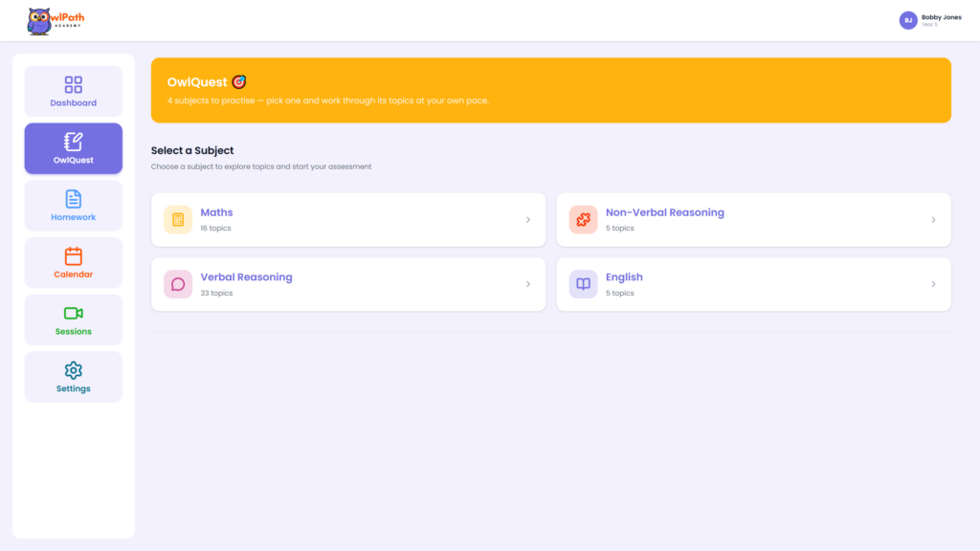Open the English subject title
The image size is (980, 551).
coord(624,276)
